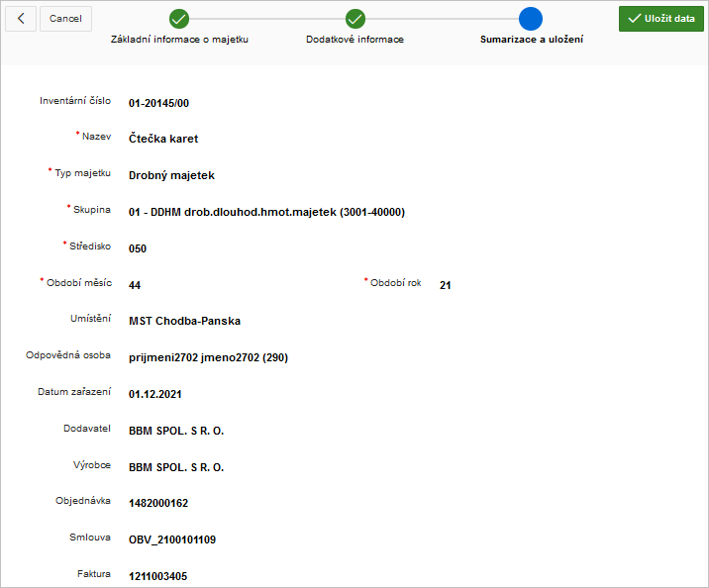
Task: Click the Středisko label
Action: (90, 246)
